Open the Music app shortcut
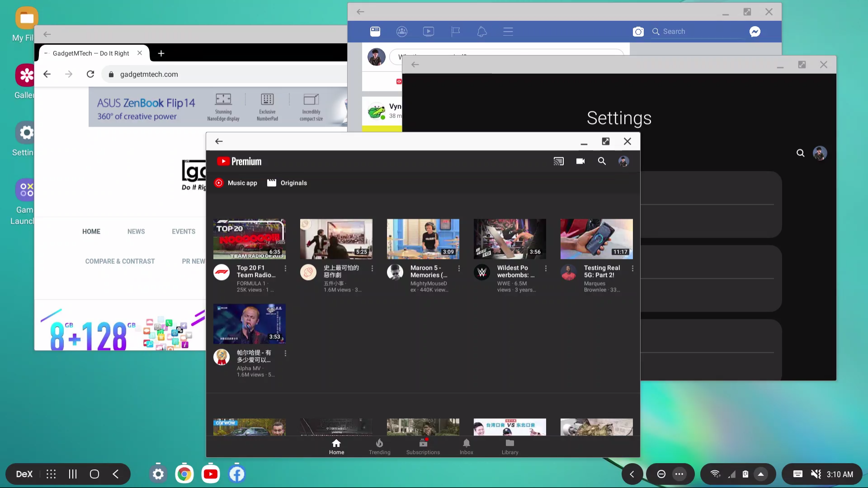868x488 pixels. tap(236, 183)
